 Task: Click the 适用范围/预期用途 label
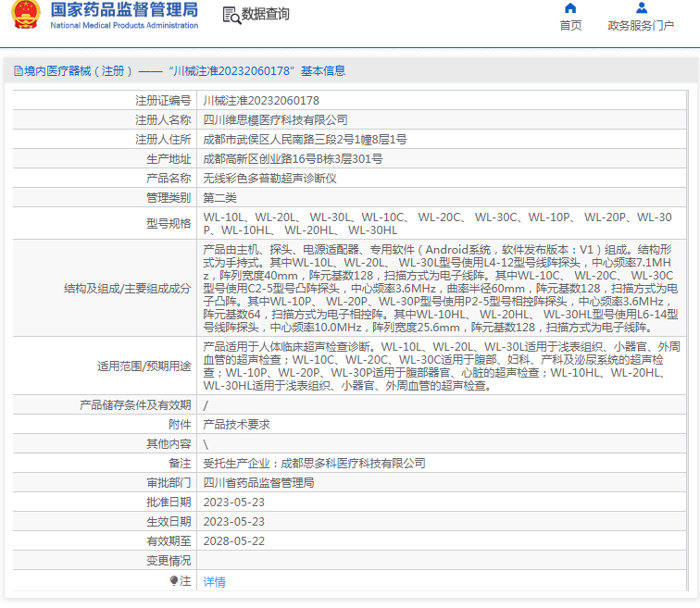144,366
